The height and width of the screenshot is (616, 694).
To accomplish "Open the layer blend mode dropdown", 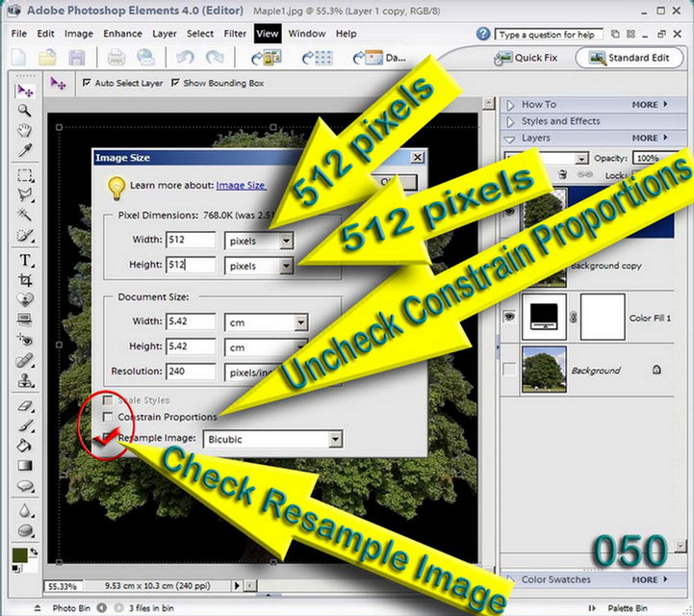I will click(580, 159).
